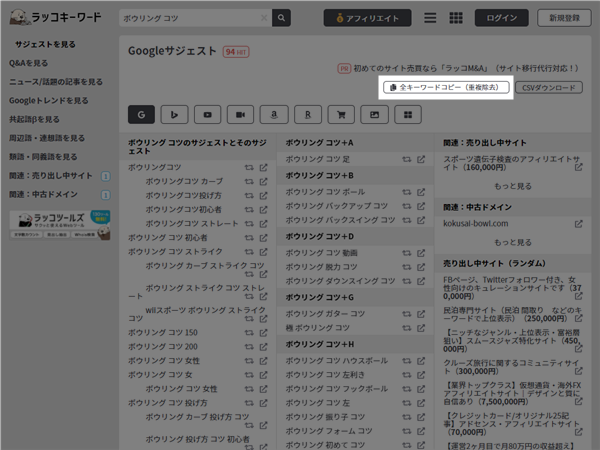Screen dimensions: 600x450
Task: Open 共起語を見る in sidebar
Action: [34, 119]
